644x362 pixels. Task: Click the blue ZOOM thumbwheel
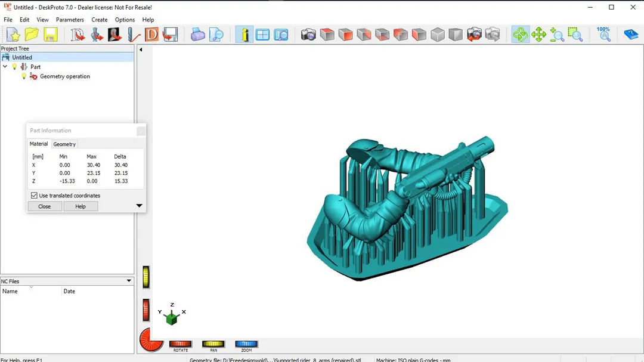[x=246, y=344]
